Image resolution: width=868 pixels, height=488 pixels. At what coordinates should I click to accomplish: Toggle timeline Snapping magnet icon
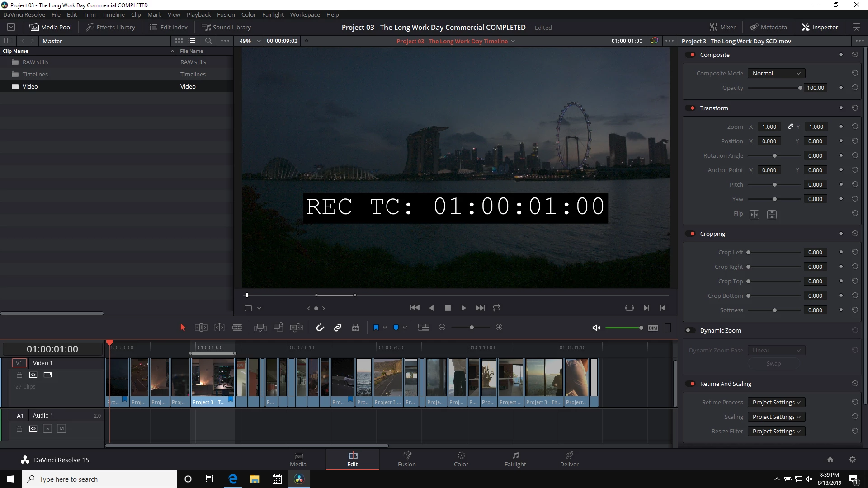pyautogui.click(x=320, y=328)
